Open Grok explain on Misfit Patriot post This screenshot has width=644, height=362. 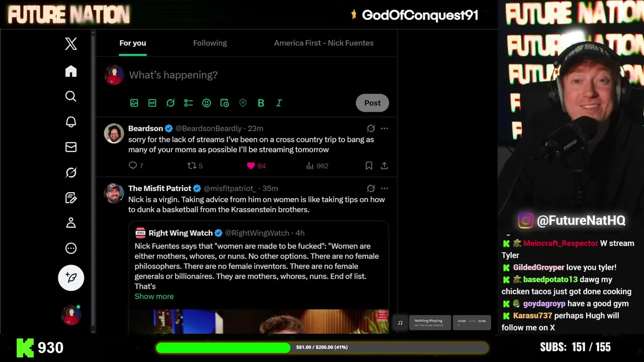point(371,188)
